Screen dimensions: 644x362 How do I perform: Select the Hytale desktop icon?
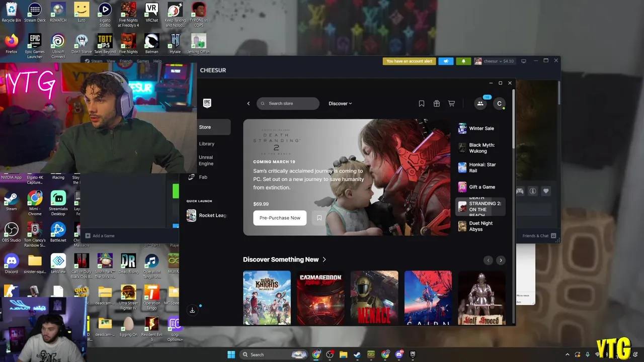point(175,44)
